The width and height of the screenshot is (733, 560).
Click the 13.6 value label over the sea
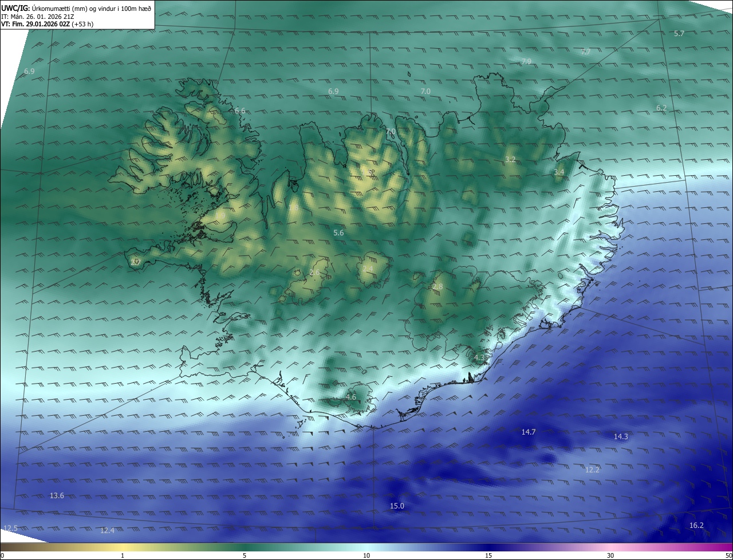tap(57, 496)
